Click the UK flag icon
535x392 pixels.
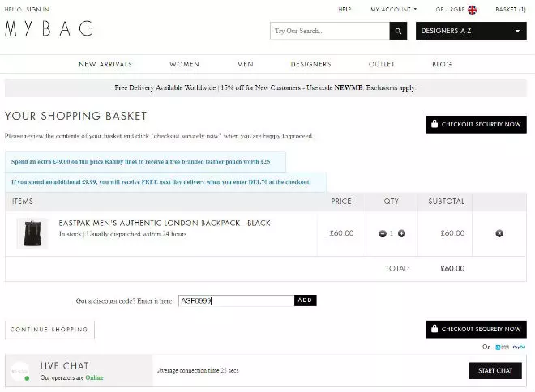[x=473, y=10]
